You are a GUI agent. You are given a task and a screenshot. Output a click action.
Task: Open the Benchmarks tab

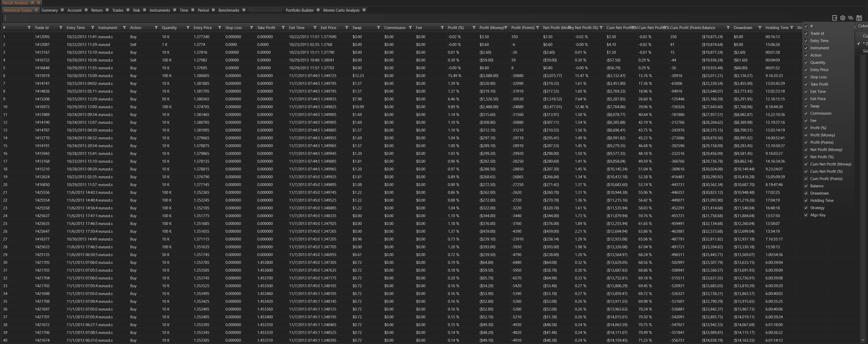click(x=228, y=10)
